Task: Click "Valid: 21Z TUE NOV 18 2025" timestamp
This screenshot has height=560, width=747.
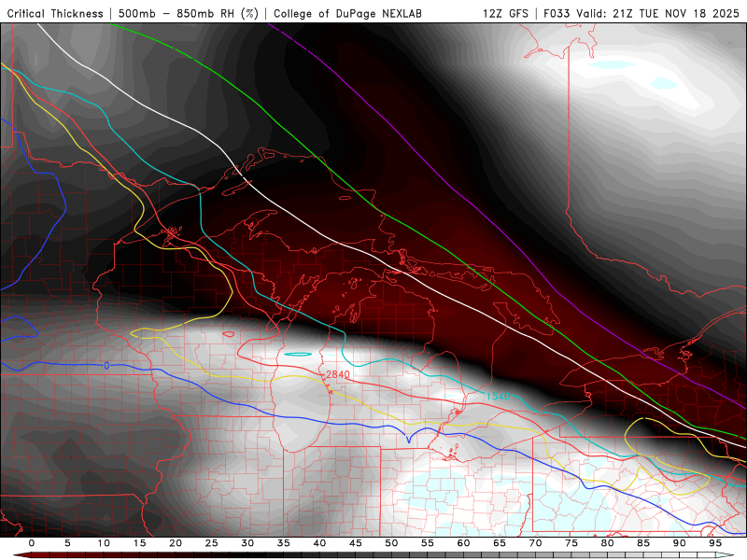Action: (658, 14)
